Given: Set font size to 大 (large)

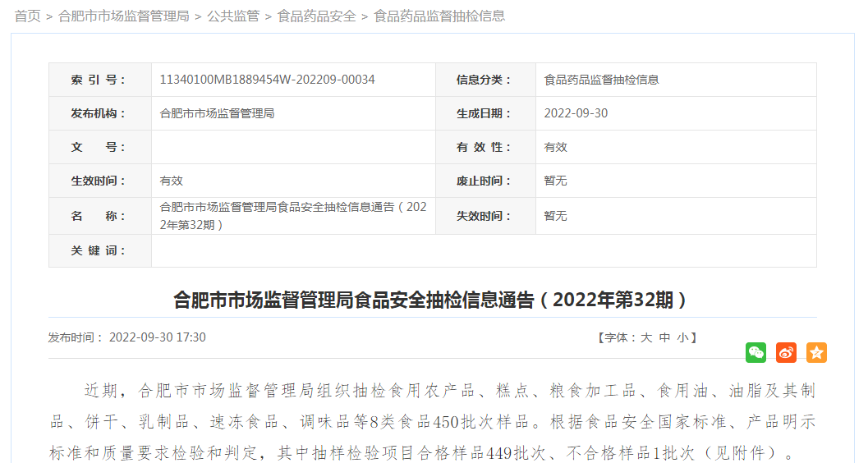Looking at the screenshot, I should click(646, 337).
